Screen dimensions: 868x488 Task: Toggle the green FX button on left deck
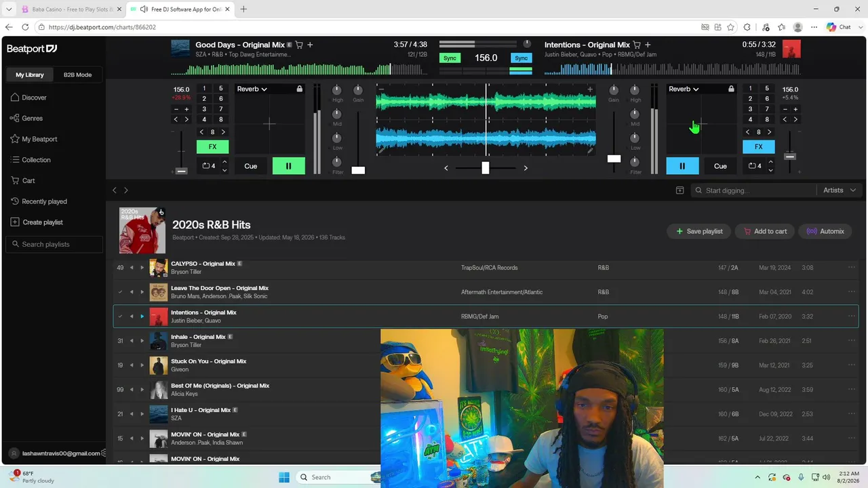[212, 147]
